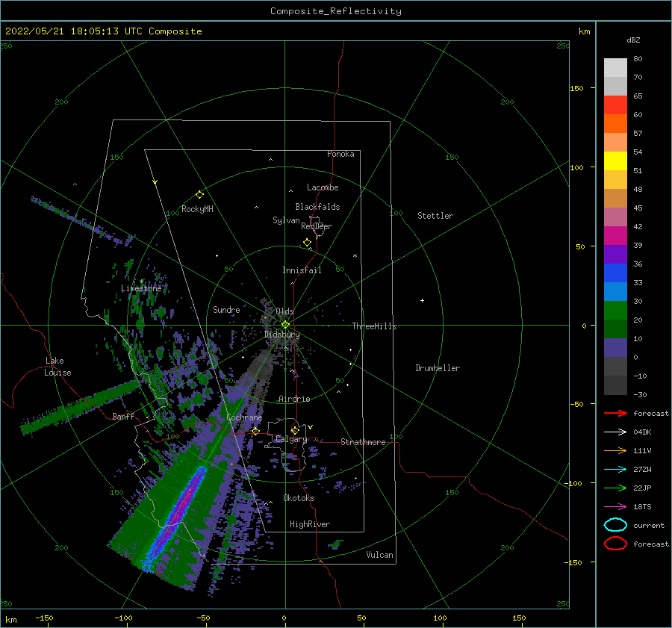Click the Stettler label
The width and height of the screenshot is (672, 628).
(x=435, y=216)
